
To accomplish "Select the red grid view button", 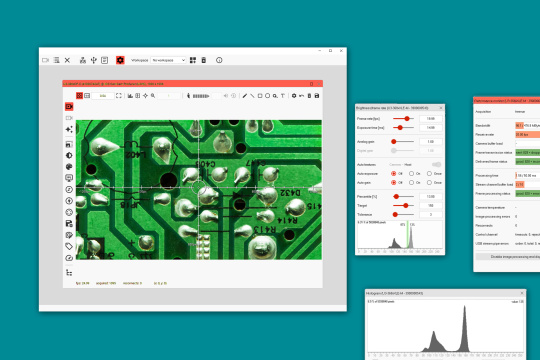I will [80, 96].
